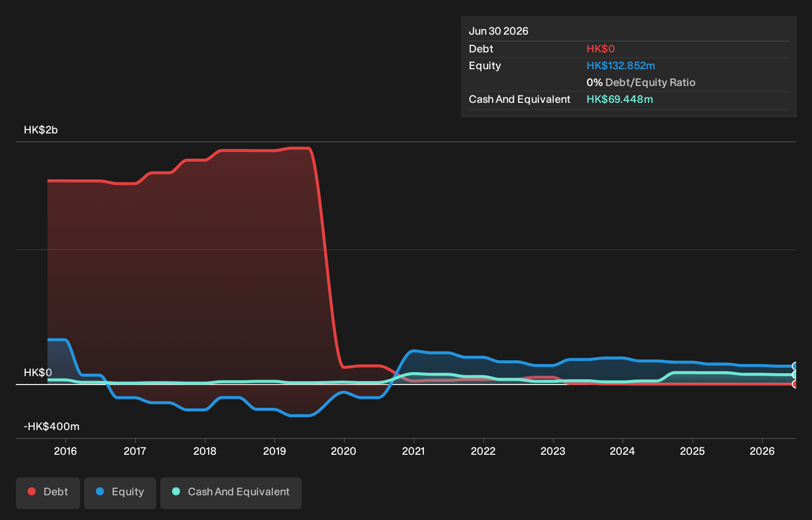Click the 2021 x-axis label

click(x=413, y=451)
